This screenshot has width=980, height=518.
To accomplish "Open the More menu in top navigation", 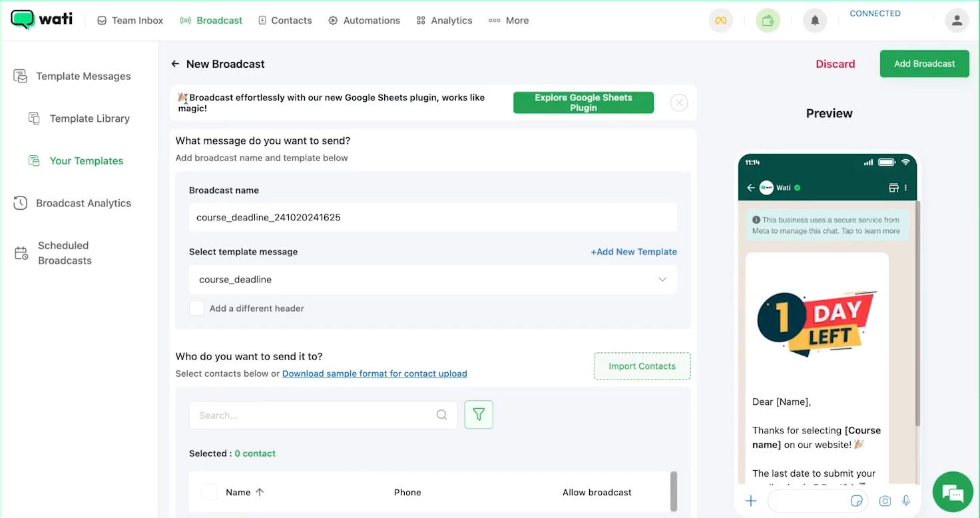I will (509, 21).
